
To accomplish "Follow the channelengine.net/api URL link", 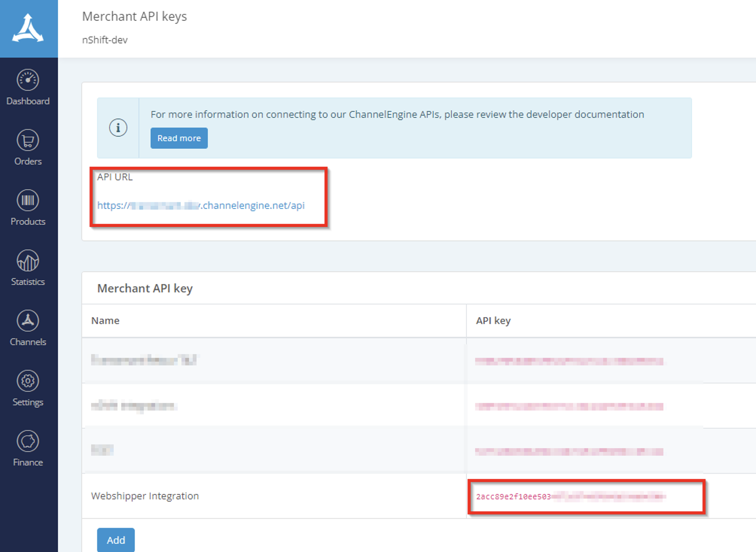I will coord(201,206).
